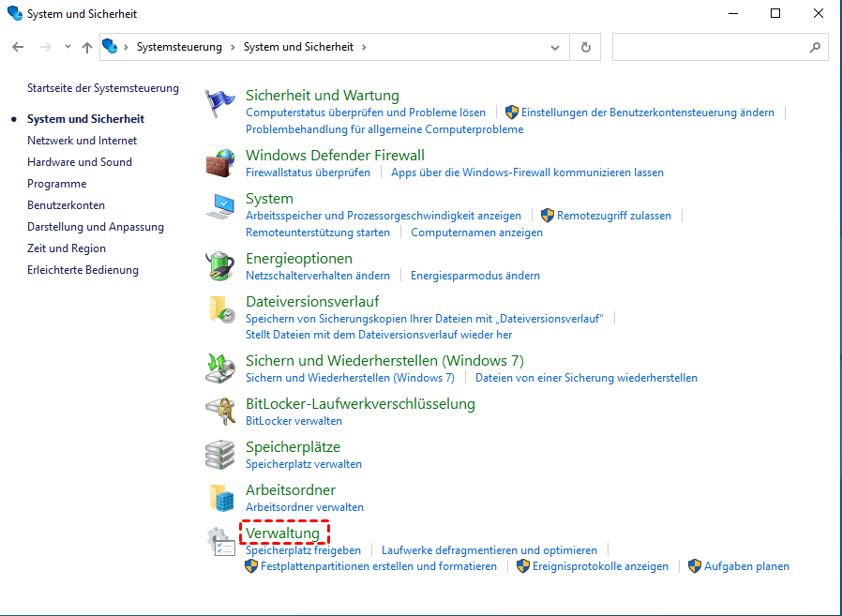Click Remotezugriff zulassen
The image size is (842, 616).
pyautogui.click(x=614, y=216)
